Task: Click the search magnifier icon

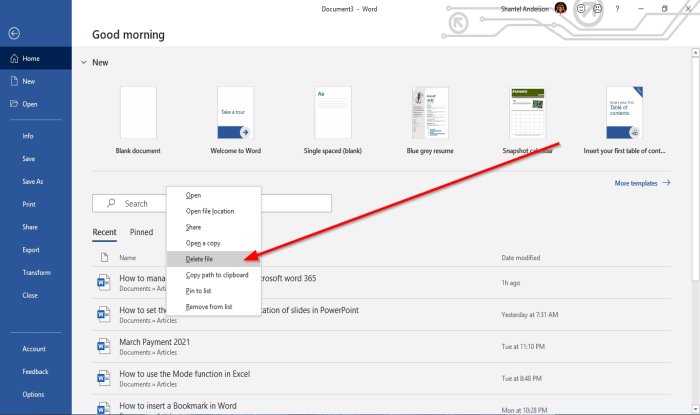Action: point(111,203)
